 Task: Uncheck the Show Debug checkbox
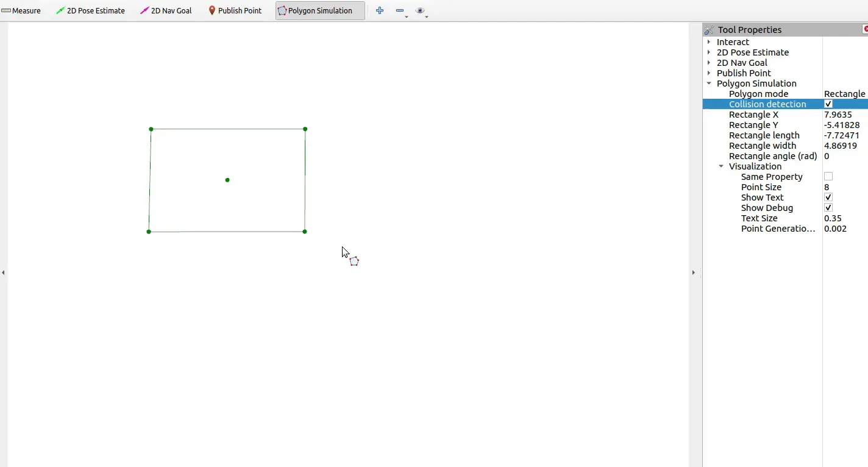(828, 208)
